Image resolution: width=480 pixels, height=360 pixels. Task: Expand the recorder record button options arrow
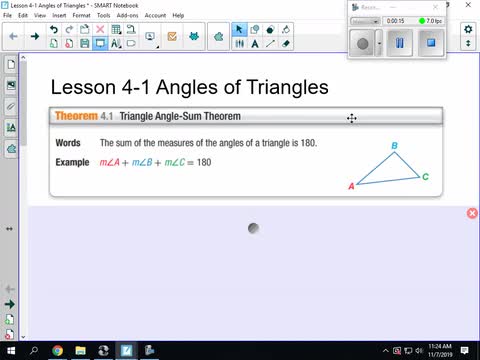(379, 43)
